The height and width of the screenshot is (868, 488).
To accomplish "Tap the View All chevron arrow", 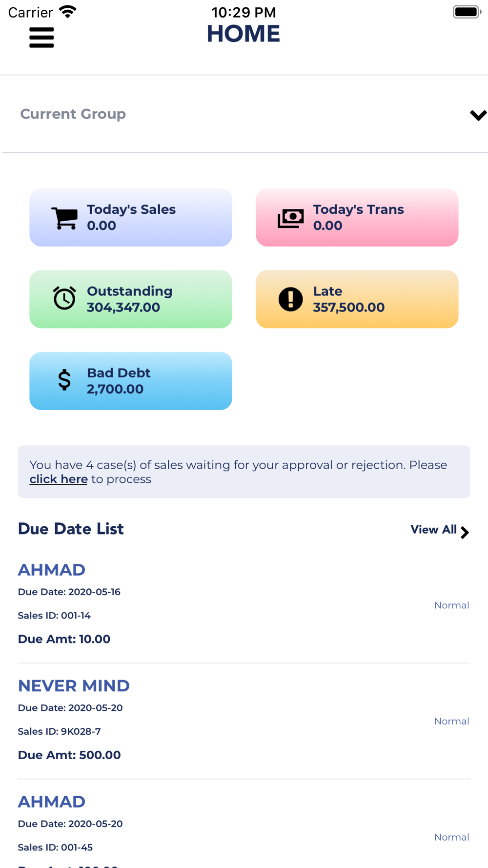I will [x=465, y=532].
